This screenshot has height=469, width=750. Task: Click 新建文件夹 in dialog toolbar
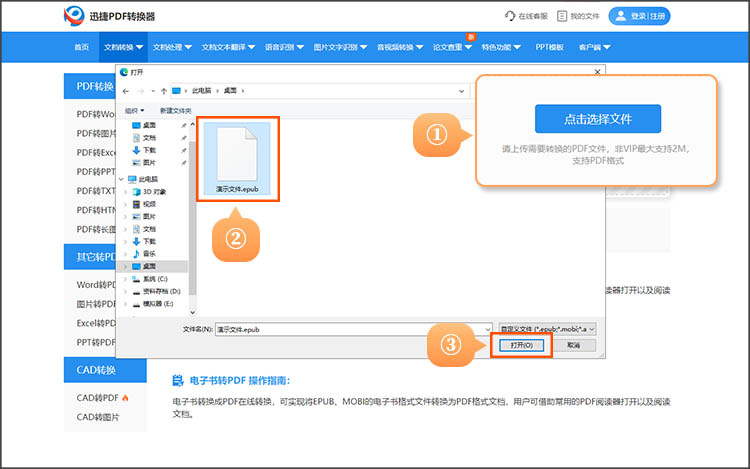pos(176,110)
